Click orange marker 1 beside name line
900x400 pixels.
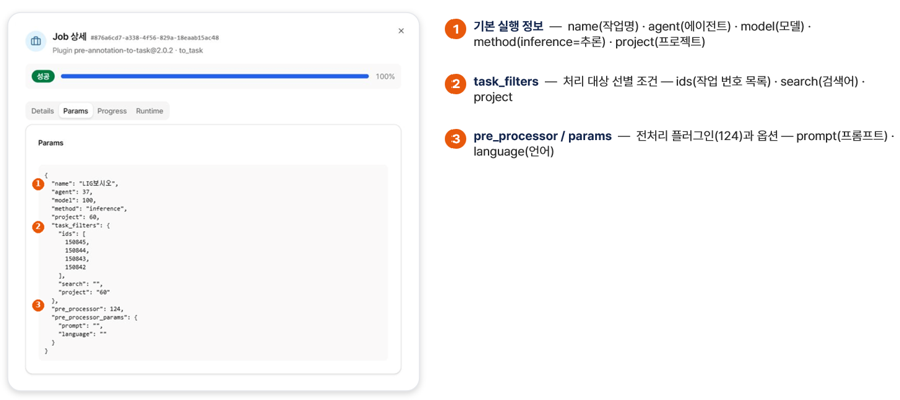[x=38, y=184]
